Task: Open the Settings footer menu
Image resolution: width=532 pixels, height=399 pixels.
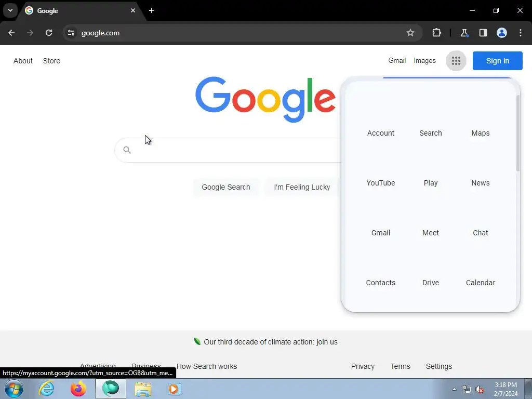Action: click(x=438, y=366)
